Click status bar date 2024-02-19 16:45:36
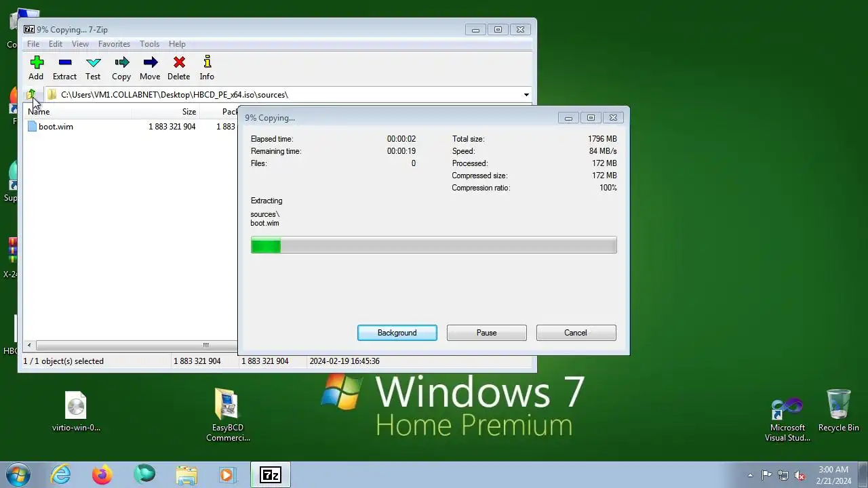The height and width of the screenshot is (488, 868). (x=344, y=361)
